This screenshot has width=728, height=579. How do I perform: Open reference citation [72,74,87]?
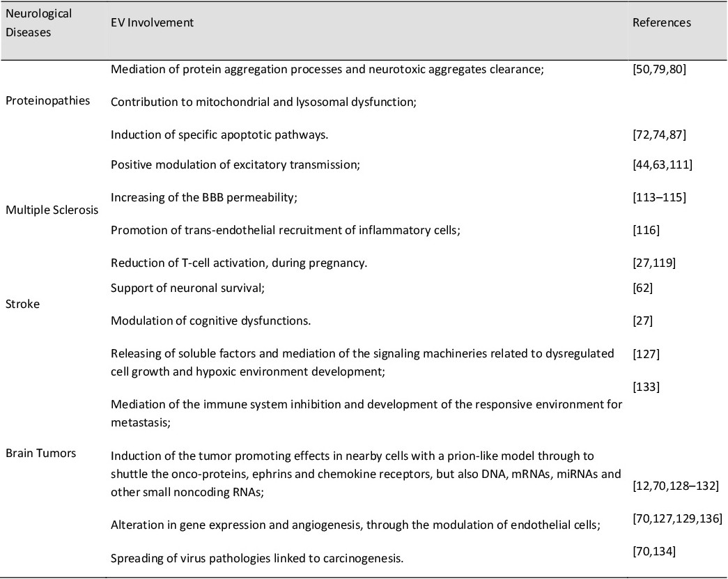[x=659, y=135]
